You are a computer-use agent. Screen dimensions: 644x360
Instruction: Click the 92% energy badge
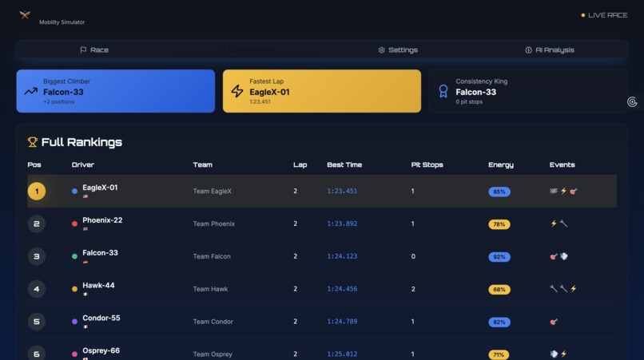(x=499, y=257)
